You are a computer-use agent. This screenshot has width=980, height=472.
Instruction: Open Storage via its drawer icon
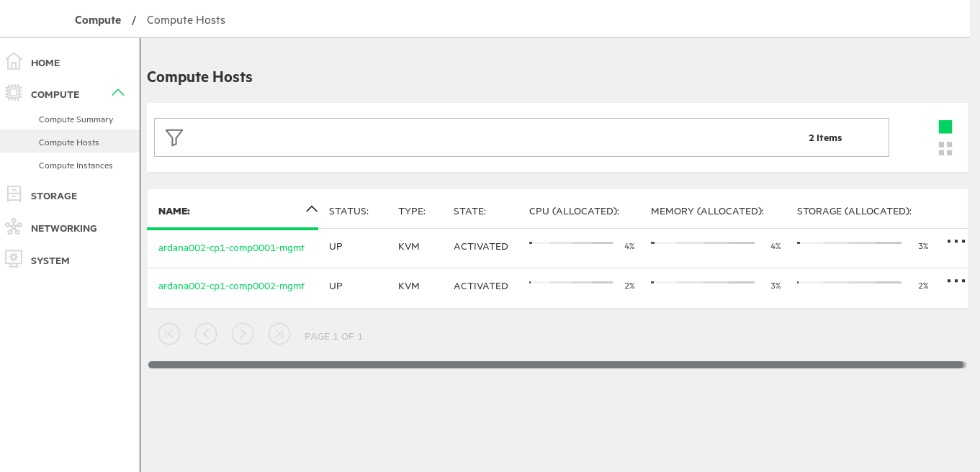pos(14,195)
